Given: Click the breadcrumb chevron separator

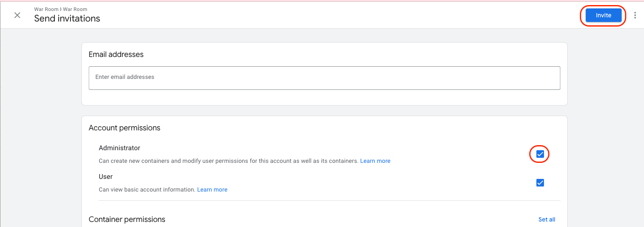Looking at the screenshot, I should tap(61, 9).
